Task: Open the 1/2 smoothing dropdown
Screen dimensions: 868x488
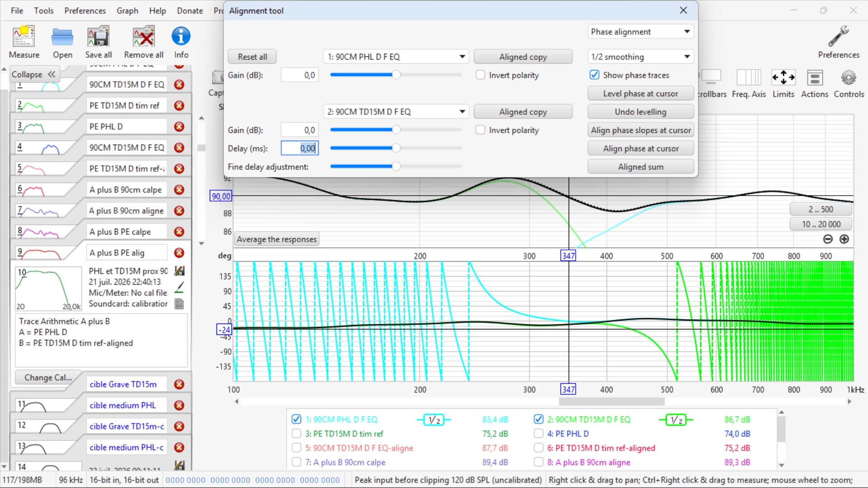Action: coord(641,56)
